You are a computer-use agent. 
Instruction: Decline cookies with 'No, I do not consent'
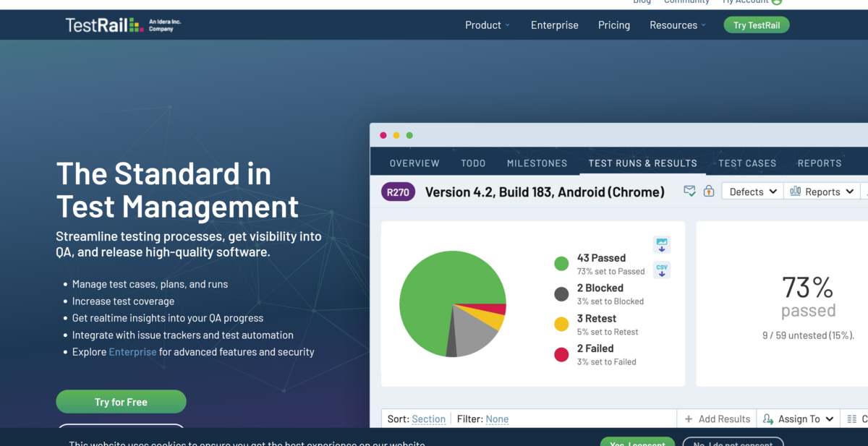[x=733, y=442]
